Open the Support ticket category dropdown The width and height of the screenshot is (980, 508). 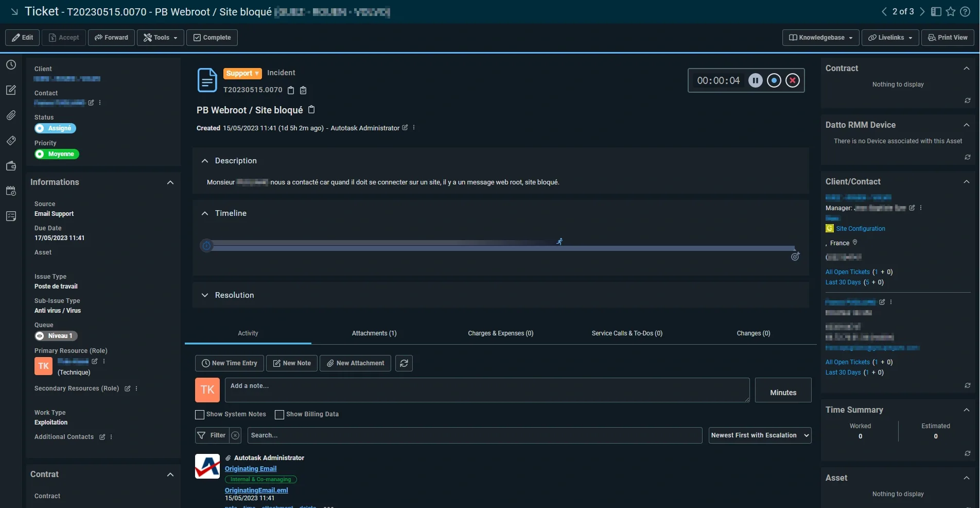coord(242,73)
